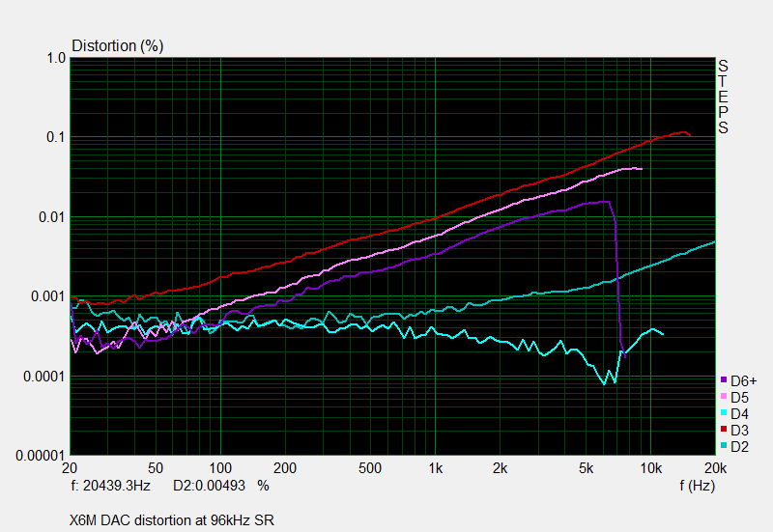773x532 pixels.
Task: Click the 10k tick on frequency axis
Action: click(650, 468)
